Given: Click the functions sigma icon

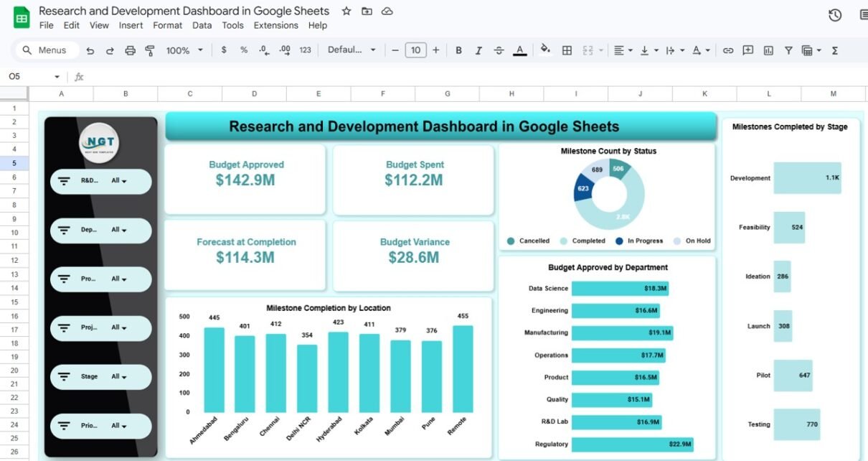Looking at the screenshot, I should coord(834,50).
